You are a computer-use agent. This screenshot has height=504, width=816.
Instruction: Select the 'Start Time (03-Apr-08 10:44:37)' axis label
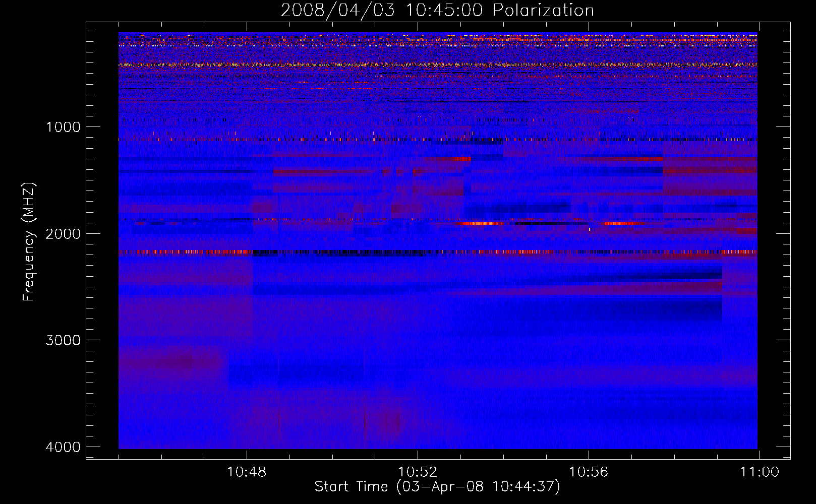tap(437, 487)
